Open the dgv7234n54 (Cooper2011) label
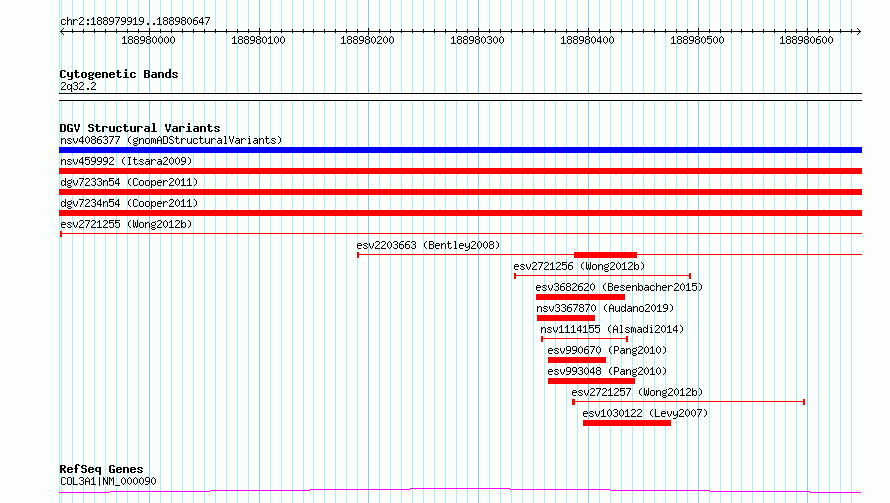Viewport: 890px width, 503px height. click(x=129, y=203)
